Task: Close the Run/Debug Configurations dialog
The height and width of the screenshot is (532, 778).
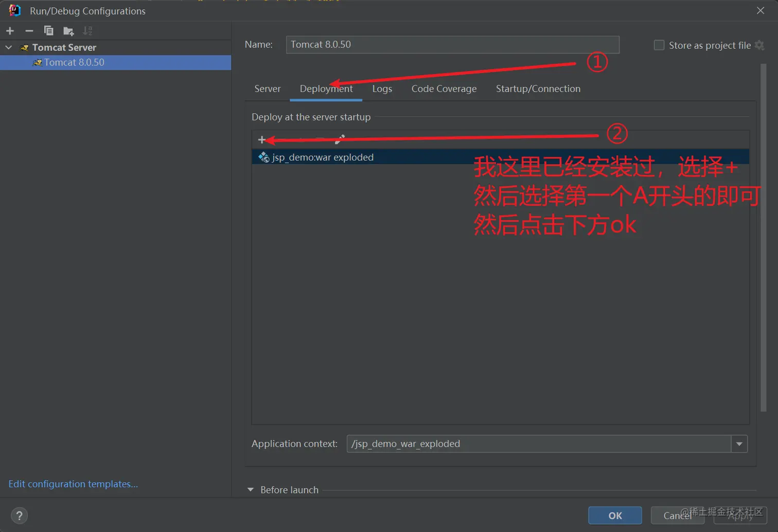Action: (x=761, y=10)
